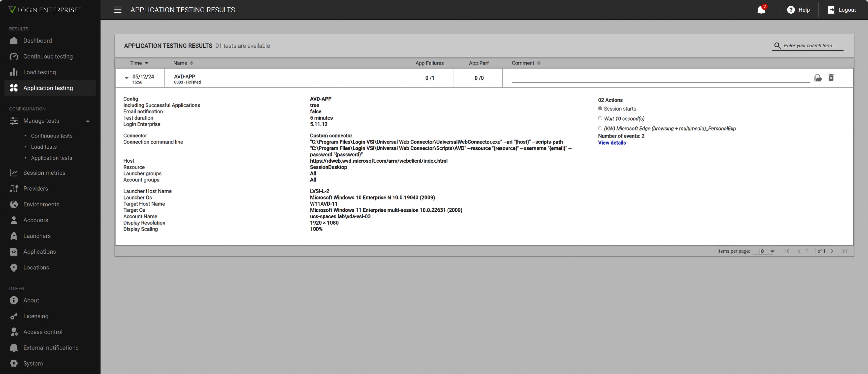Click the App Perf column header
Viewport: 868px width, 374px height.
[x=478, y=63]
